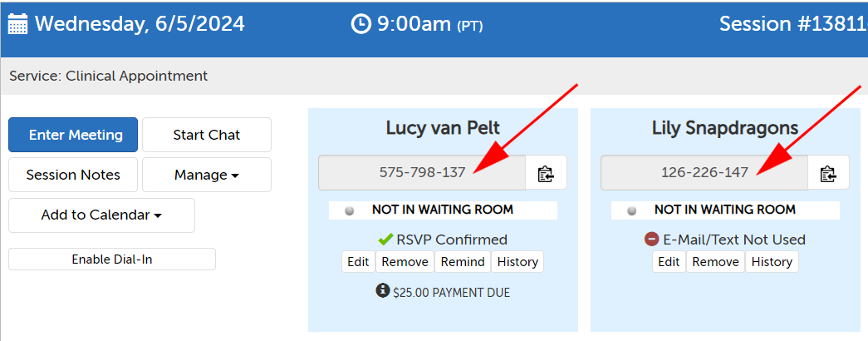The height and width of the screenshot is (341, 868).
Task: Click Lily's waiting room status dot
Action: point(632,210)
